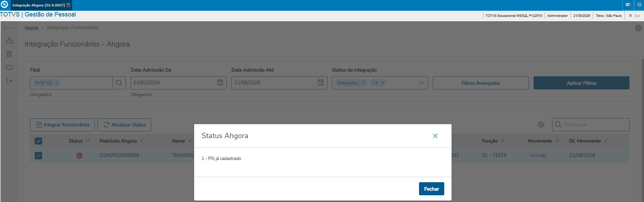Click the Inclusão movement cell

[538, 155]
